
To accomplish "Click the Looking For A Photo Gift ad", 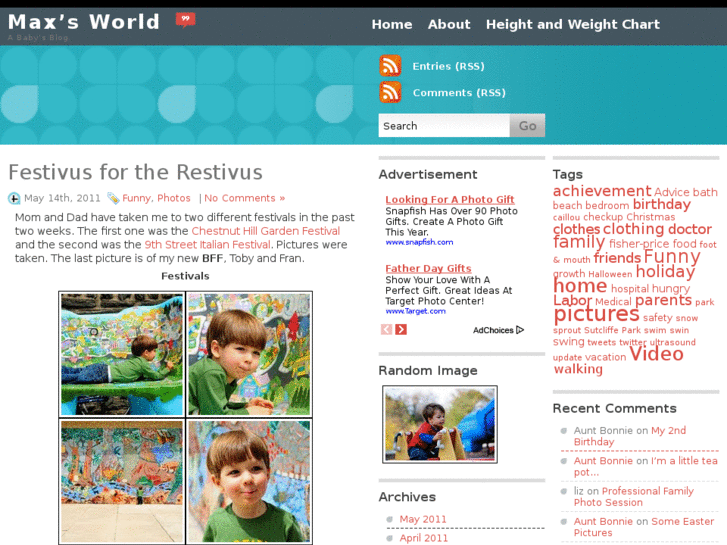I will click(x=450, y=199).
